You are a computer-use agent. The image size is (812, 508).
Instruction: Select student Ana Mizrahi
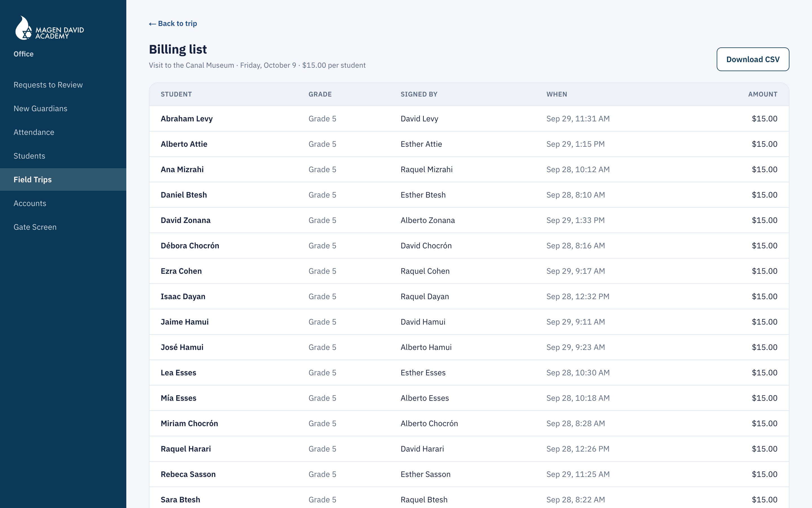[x=182, y=169]
